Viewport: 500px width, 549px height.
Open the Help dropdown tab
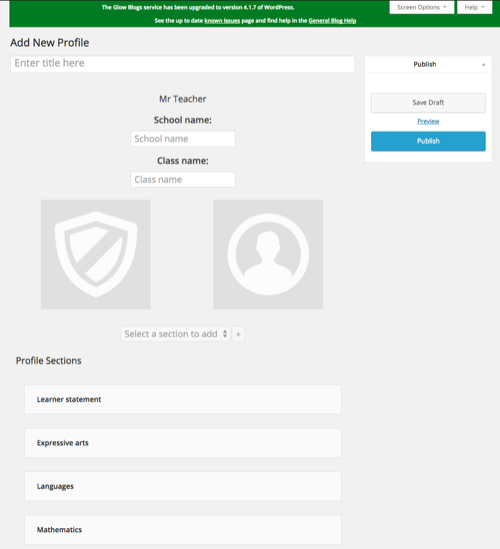coord(474,7)
